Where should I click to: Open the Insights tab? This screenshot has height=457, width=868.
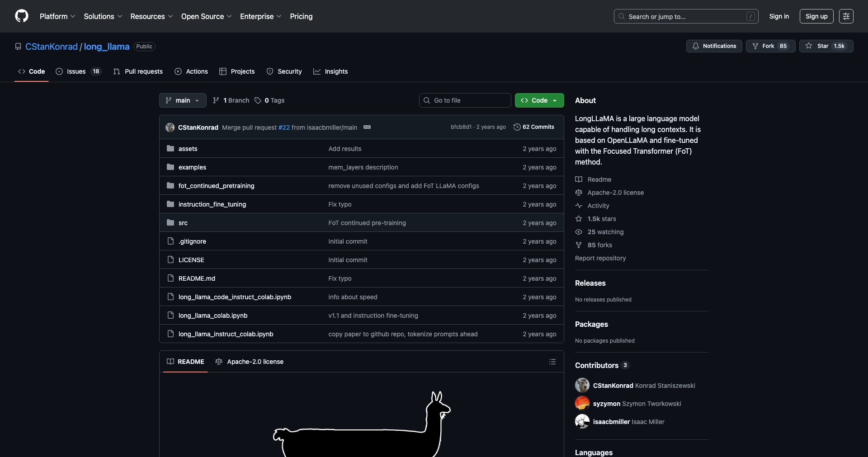click(x=330, y=71)
